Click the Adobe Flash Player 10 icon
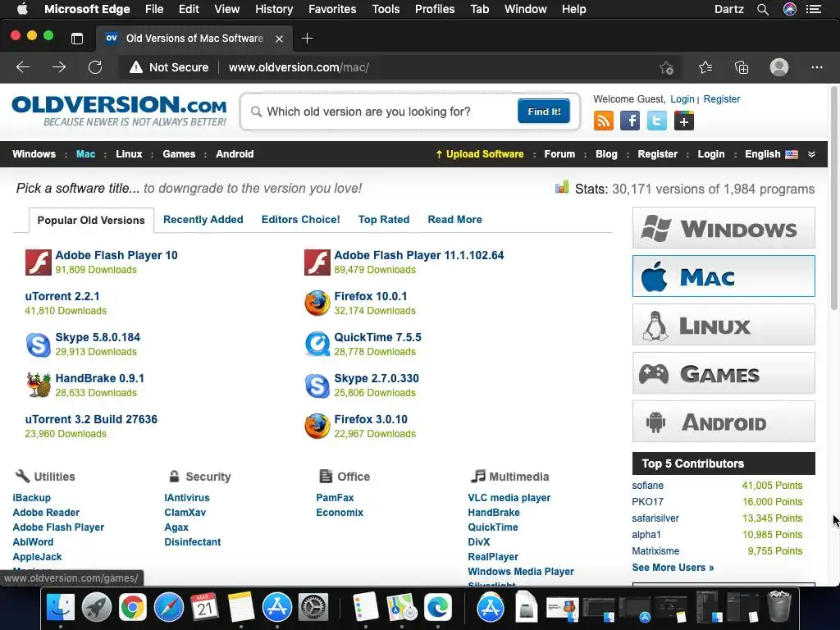The height and width of the screenshot is (630, 840). (x=38, y=262)
